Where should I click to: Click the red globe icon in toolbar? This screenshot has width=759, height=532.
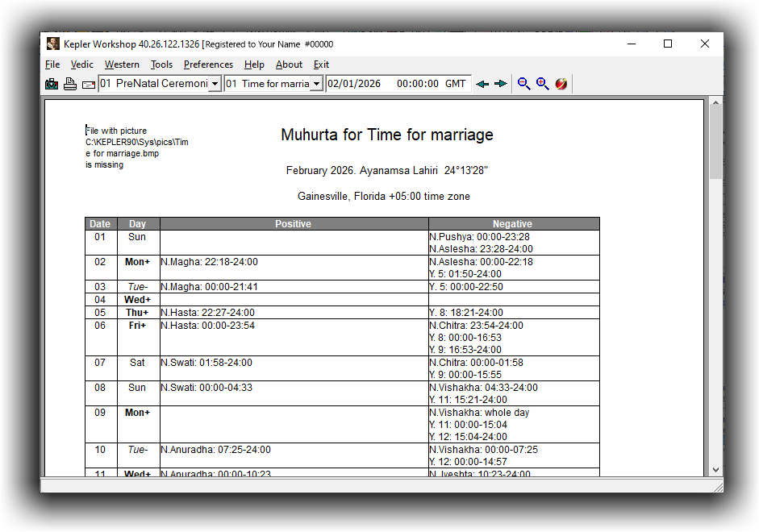[561, 84]
